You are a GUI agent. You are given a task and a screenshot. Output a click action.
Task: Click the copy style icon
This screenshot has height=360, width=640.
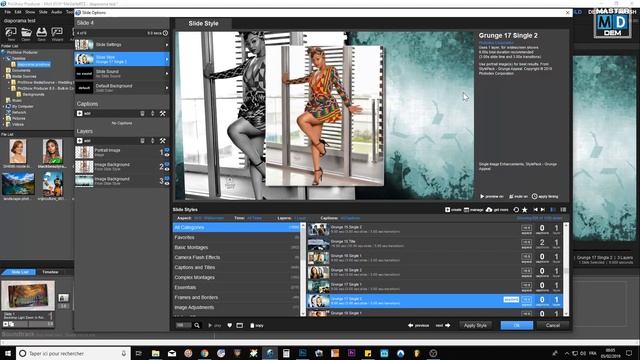point(257,325)
